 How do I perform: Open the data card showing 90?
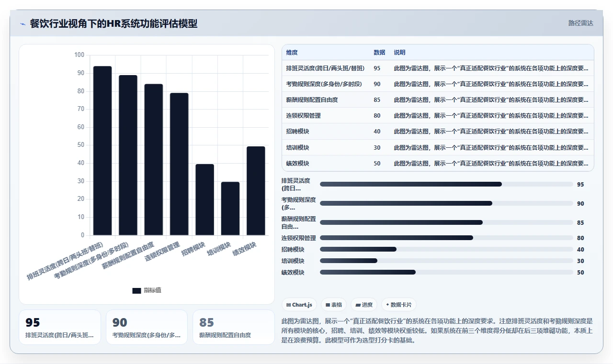click(147, 327)
